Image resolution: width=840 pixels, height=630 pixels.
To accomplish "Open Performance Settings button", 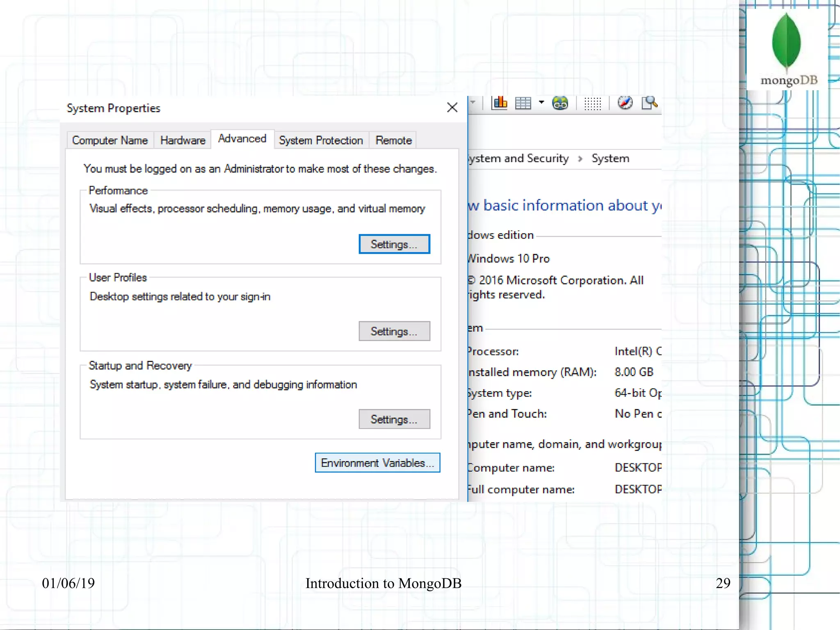I will [x=394, y=244].
